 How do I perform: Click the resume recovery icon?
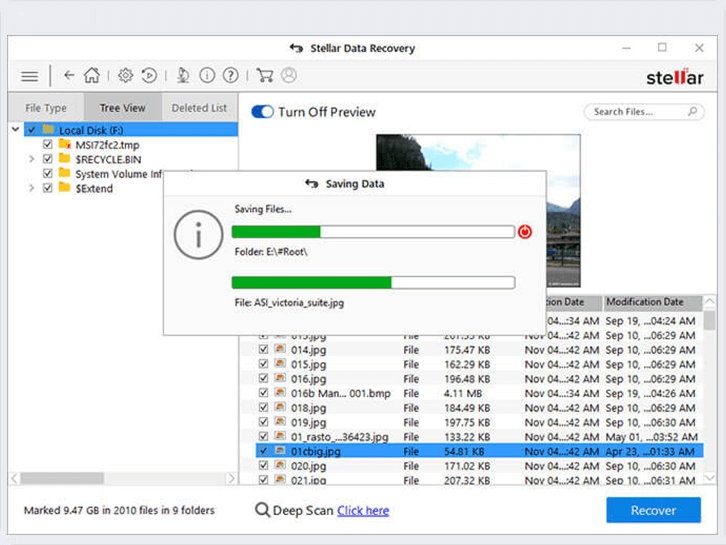(x=149, y=75)
